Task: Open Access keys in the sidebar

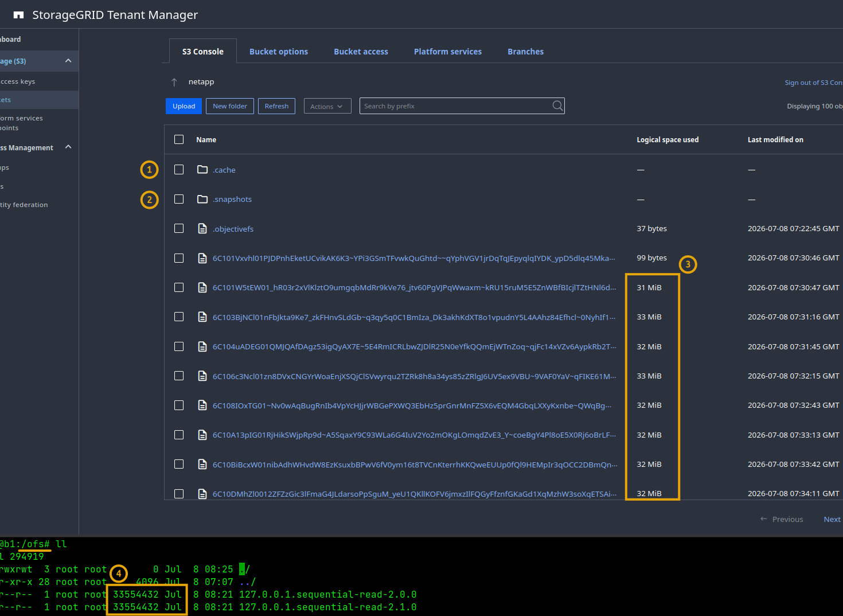Action: pos(18,81)
